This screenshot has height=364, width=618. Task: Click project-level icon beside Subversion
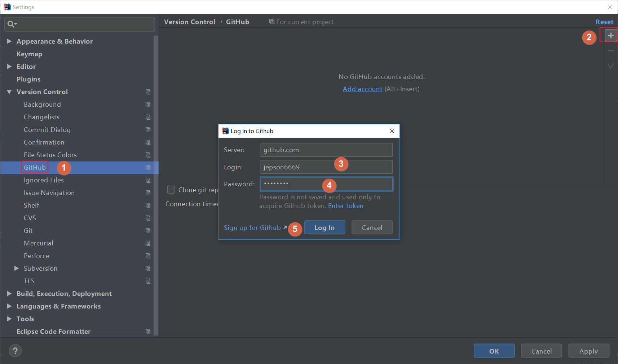point(148,268)
